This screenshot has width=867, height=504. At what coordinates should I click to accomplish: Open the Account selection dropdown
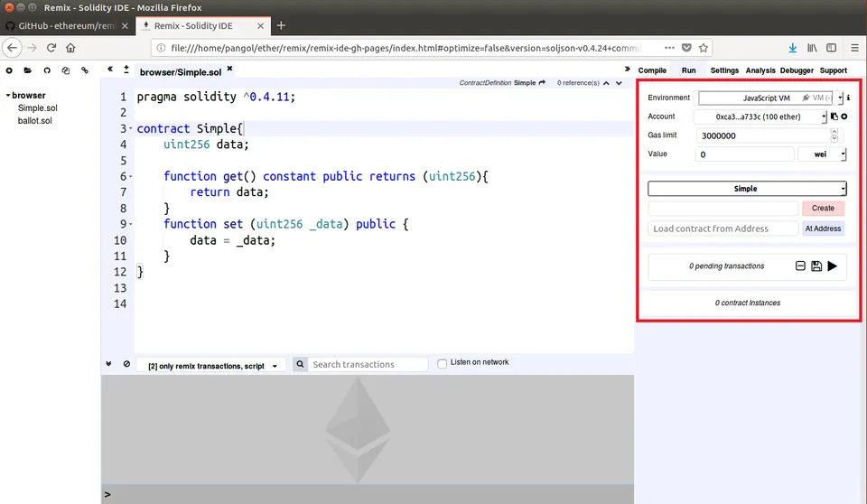(760, 117)
